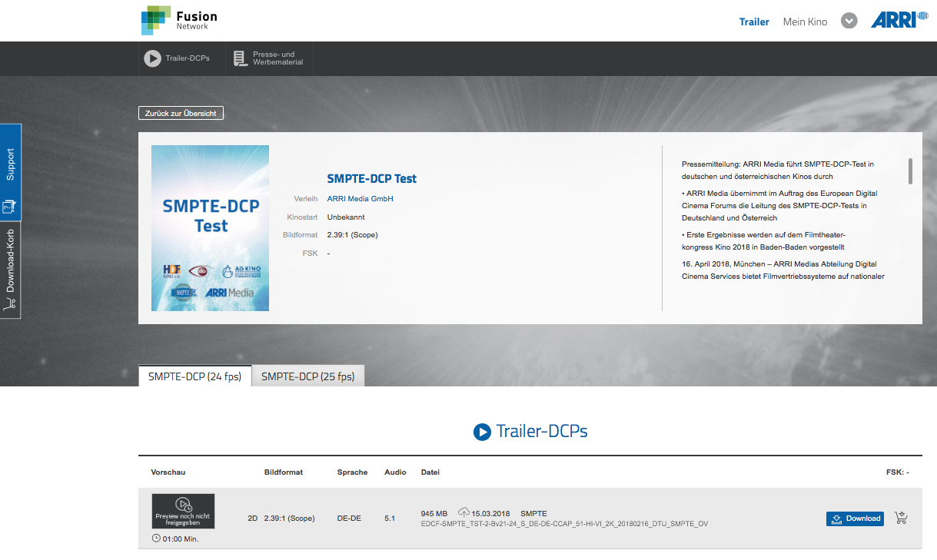The width and height of the screenshot is (937, 560).
Task: Expand the user account dropdown arrow
Action: click(x=849, y=22)
